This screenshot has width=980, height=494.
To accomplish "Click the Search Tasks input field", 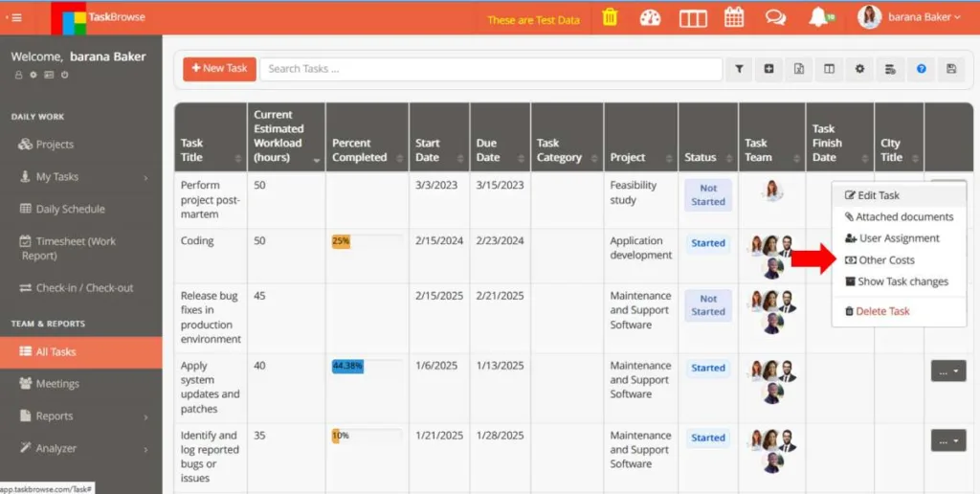I will point(490,69).
